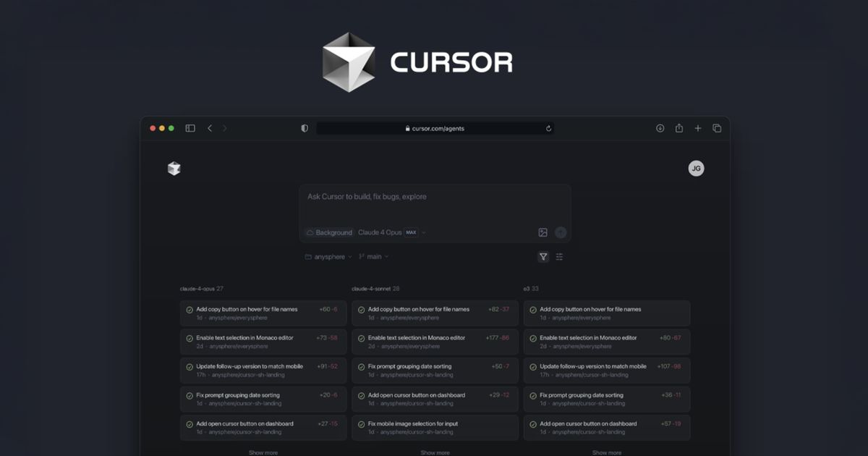868x456 pixels.
Task: Show more under the claude-4-sonnet column
Action: [x=435, y=452]
